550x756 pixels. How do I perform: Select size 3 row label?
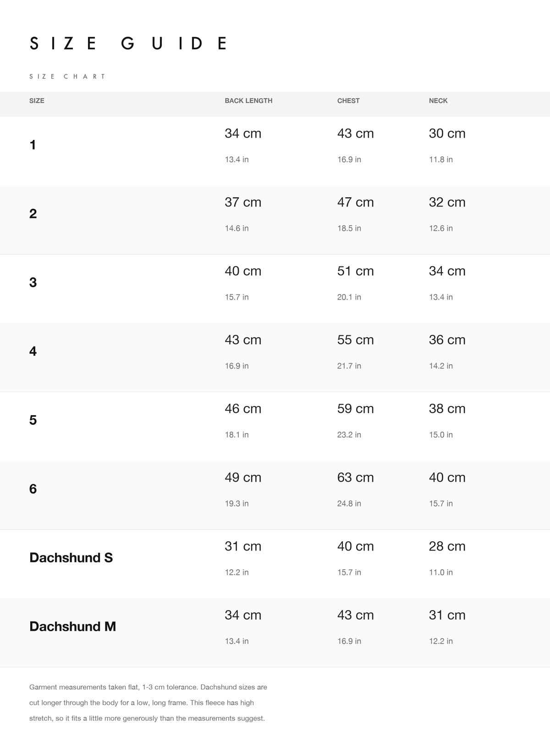pyautogui.click(x=33, y=283)
